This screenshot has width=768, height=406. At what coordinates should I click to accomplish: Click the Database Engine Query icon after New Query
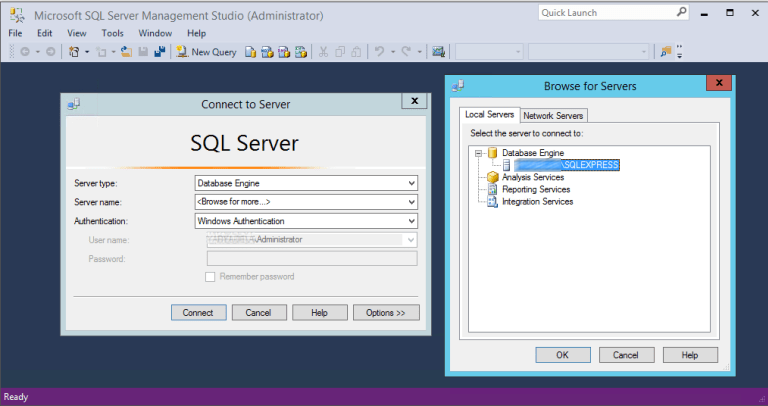(250, 51)
